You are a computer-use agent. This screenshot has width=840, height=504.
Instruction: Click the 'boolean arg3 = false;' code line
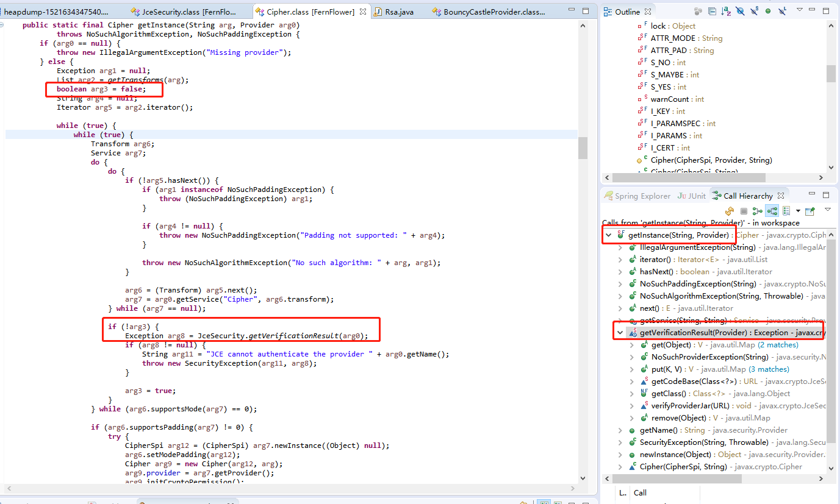pyautogui.click(x=101, y=89)
